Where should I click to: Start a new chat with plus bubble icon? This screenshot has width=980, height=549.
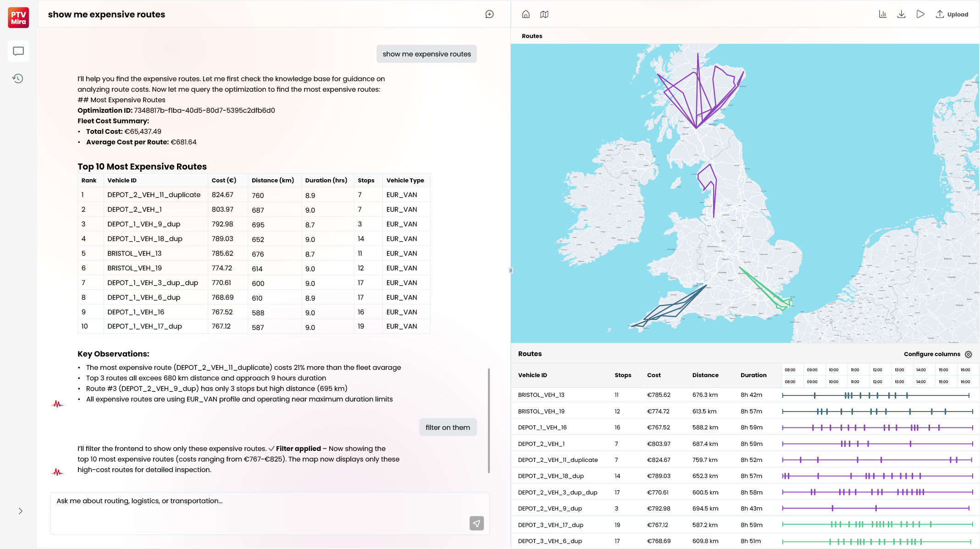point(489,14)
